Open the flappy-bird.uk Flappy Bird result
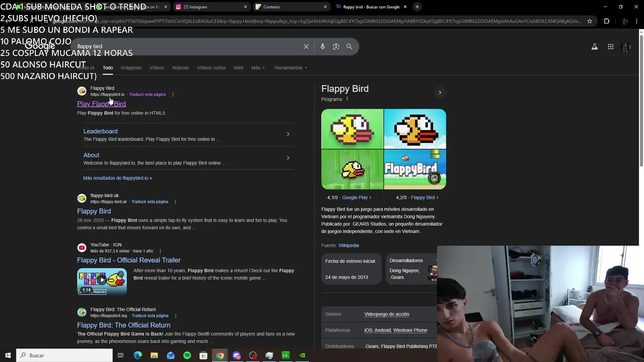Image resolution: width=644 pixels, height=362 pixels. click(94, 211)
